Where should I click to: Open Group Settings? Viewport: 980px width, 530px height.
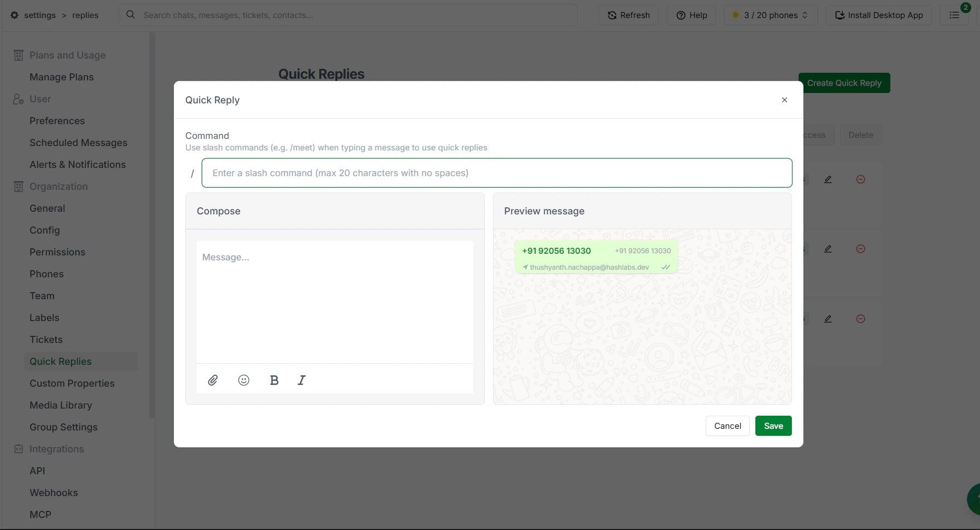(x=63, y=427)
